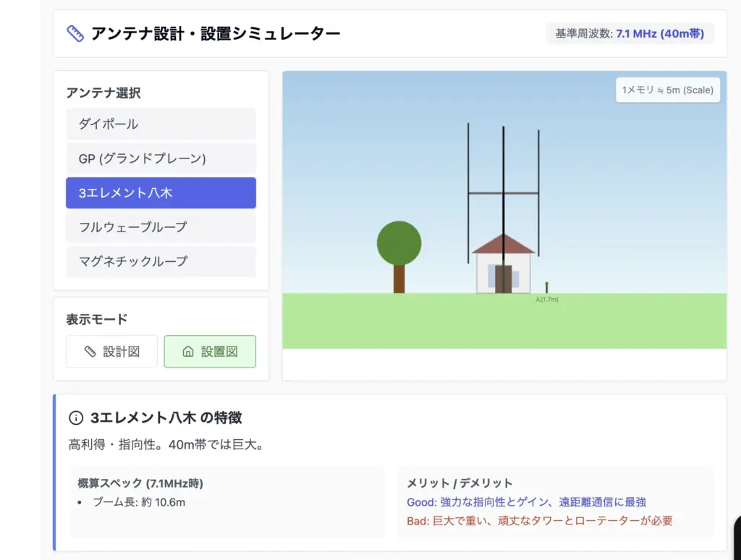Click the 基準周波数 7.1 MHz badge

(630, 33)
